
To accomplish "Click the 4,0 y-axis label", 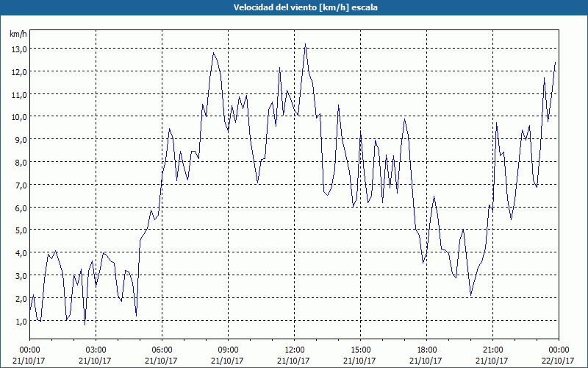I will [x=21, y=253].
